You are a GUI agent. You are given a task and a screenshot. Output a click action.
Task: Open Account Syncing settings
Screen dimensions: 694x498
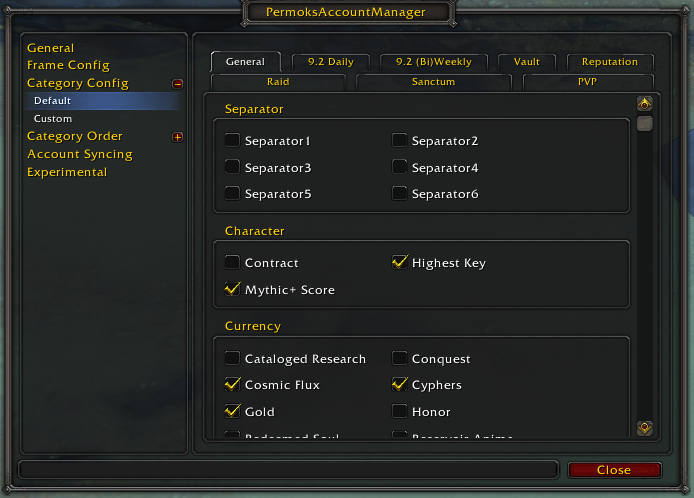[x=80, y=154]
